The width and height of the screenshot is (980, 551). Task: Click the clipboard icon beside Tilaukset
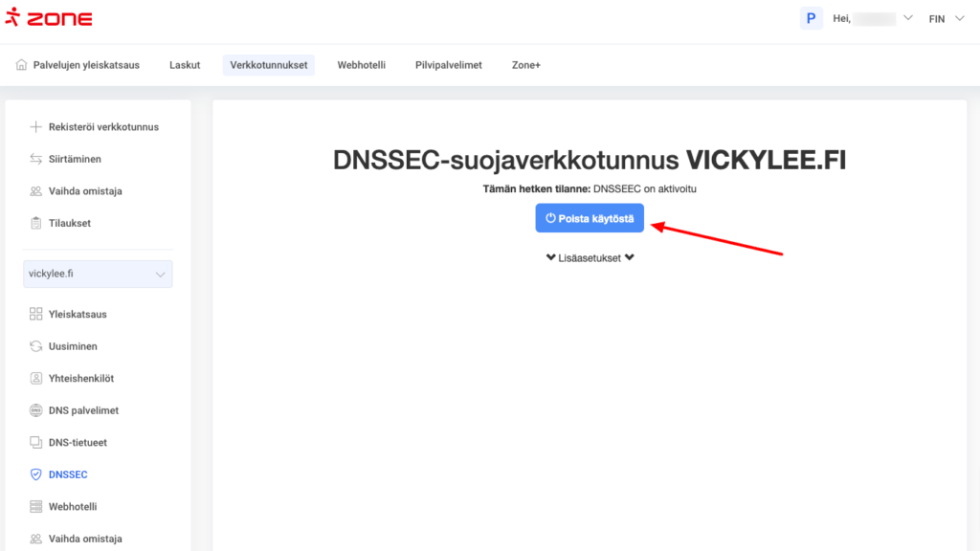click(x=35, y=223)
